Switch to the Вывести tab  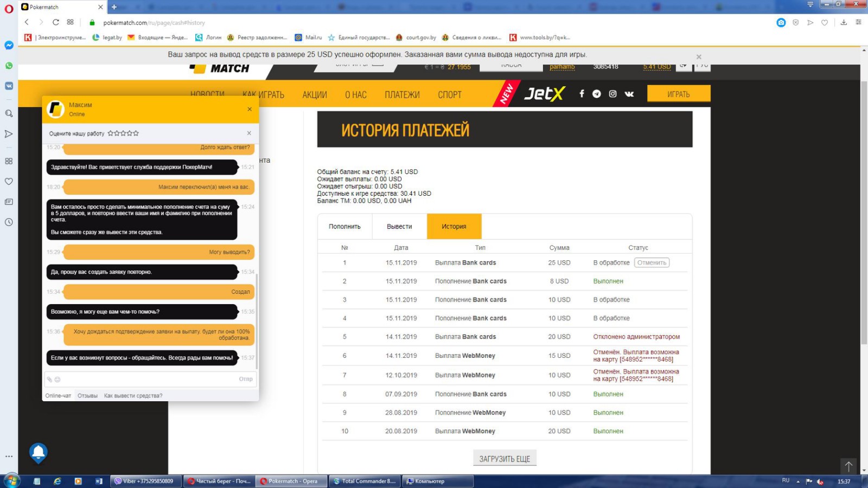tap(399, 227)
